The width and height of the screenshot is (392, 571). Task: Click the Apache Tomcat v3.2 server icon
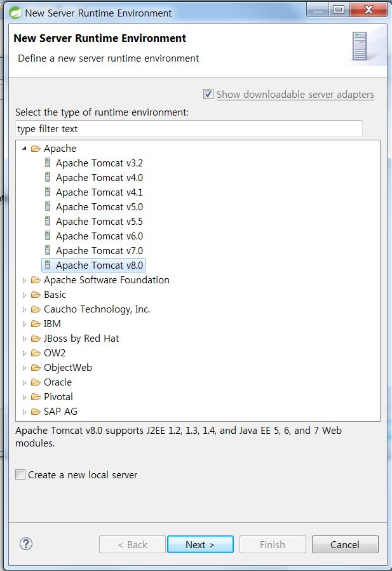(48, 163)
